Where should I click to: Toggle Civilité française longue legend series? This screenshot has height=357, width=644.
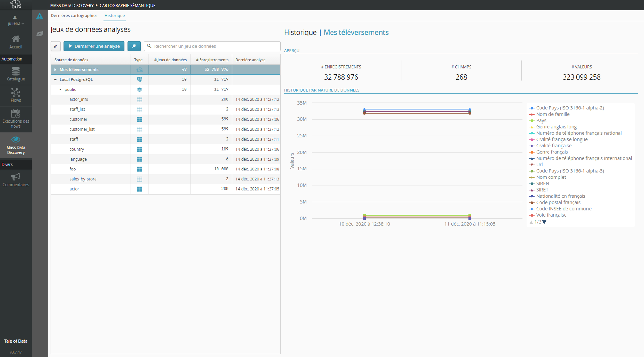tap(558, 139)
